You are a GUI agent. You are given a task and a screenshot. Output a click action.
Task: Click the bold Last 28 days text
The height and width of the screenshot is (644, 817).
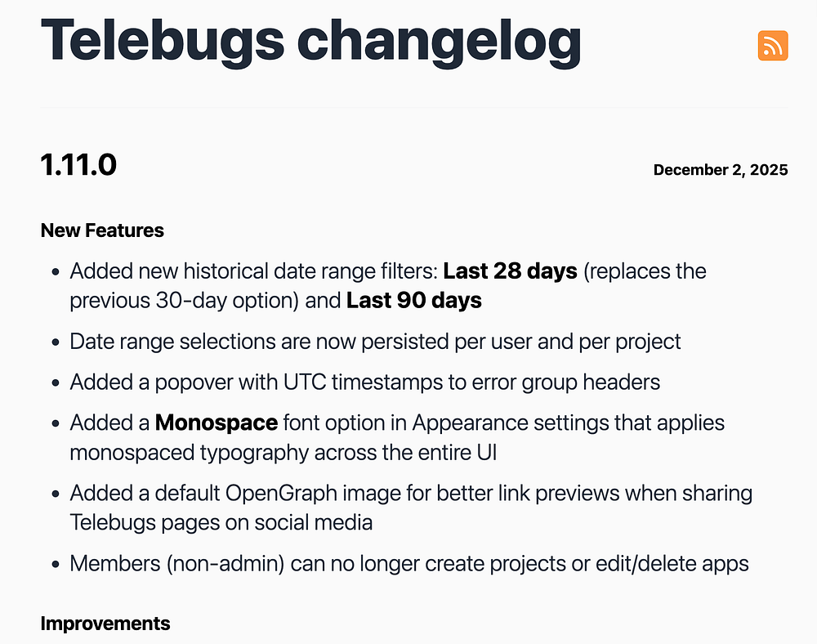pos(510,271)
